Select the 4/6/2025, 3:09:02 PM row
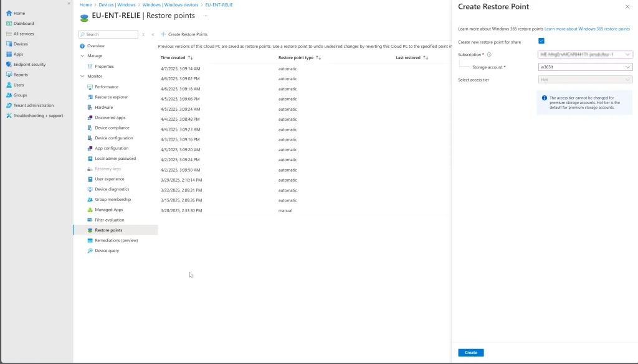This screenshot has width=638, height=364. click(180, 79)
